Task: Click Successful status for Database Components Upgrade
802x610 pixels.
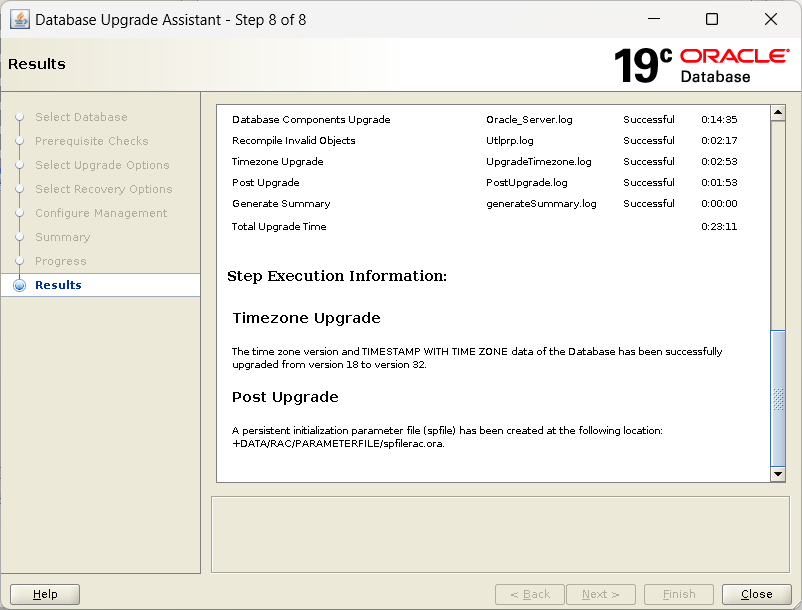Action: 649,119
